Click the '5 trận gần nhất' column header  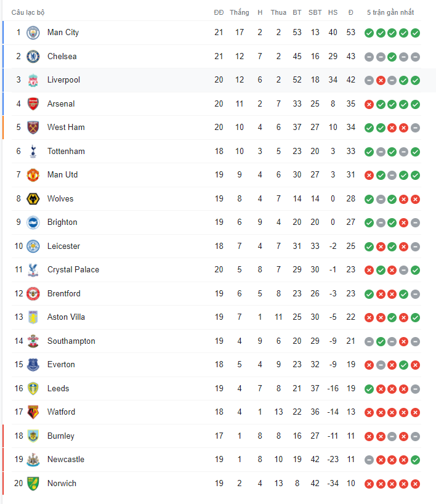(x=390, y=12)
